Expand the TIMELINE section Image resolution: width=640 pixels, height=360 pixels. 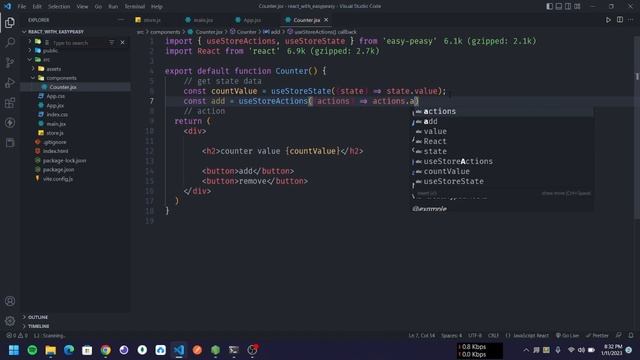tap(38, 326)
